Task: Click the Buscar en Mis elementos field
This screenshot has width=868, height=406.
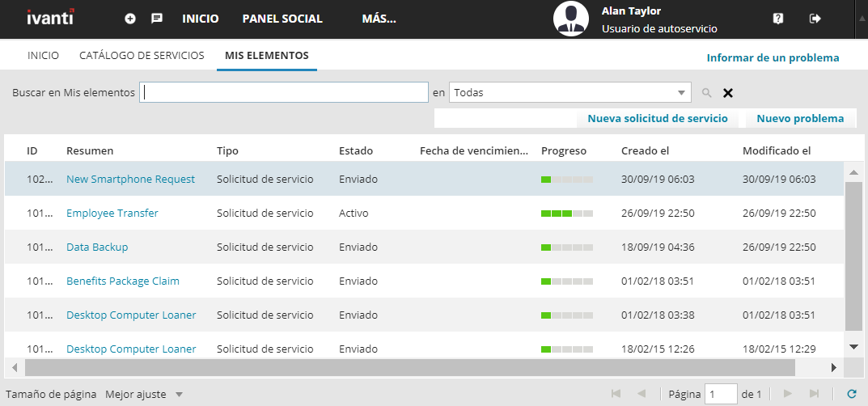Action: pos(284,92)
